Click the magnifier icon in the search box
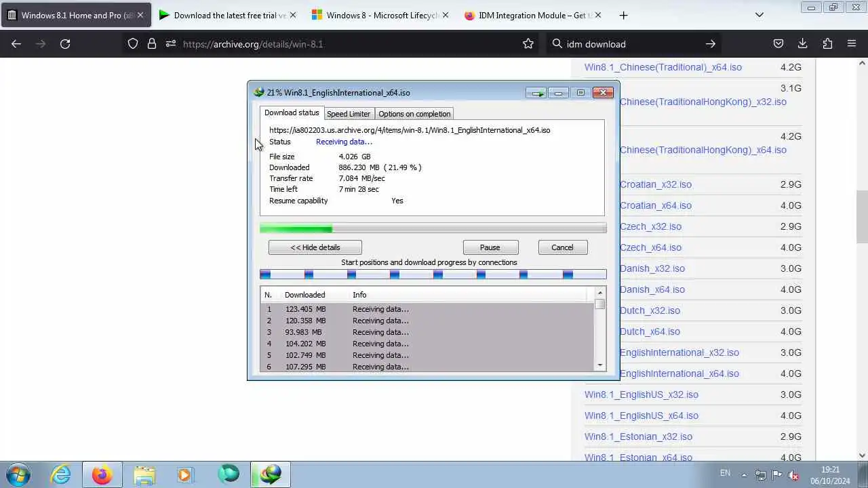 (557, 44)
